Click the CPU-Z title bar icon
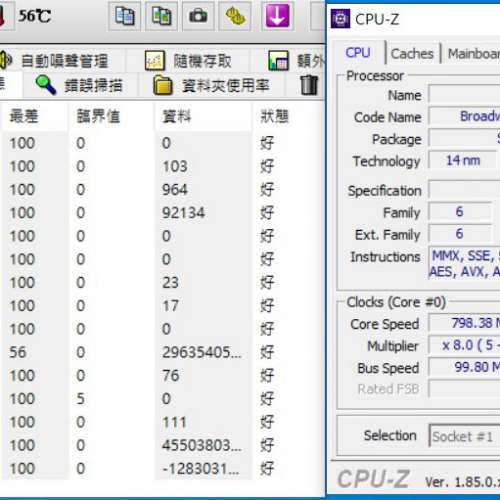500x500 pixels. click(340, 19)
